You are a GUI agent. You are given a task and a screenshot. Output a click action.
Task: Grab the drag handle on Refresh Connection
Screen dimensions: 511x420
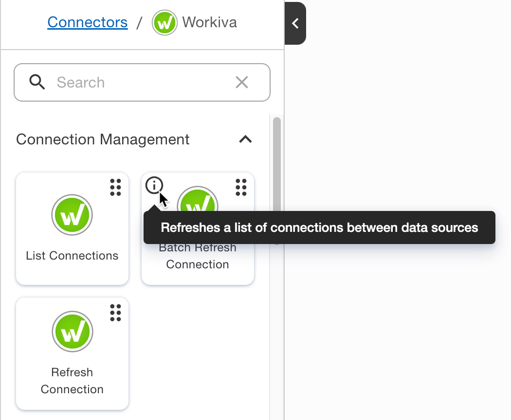pyautogui.click(x=115, y=313)
